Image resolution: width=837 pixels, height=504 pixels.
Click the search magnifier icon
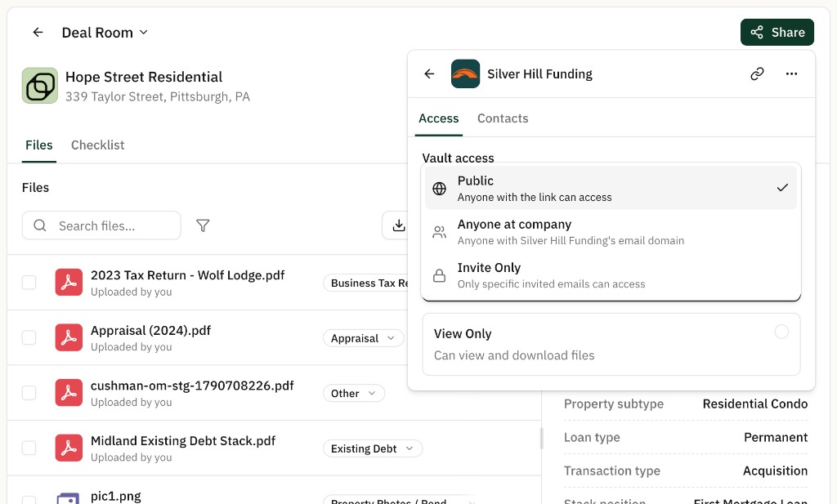tap(40, 225)
